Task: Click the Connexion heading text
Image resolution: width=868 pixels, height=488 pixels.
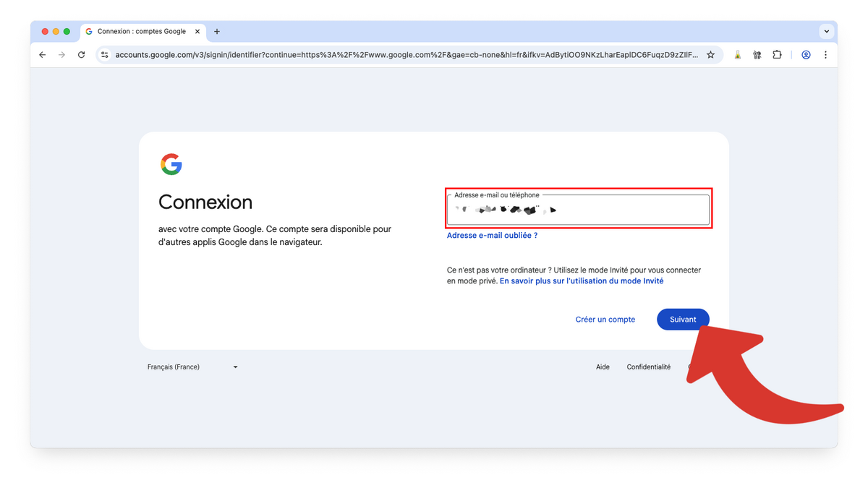Action: (205, 202)
